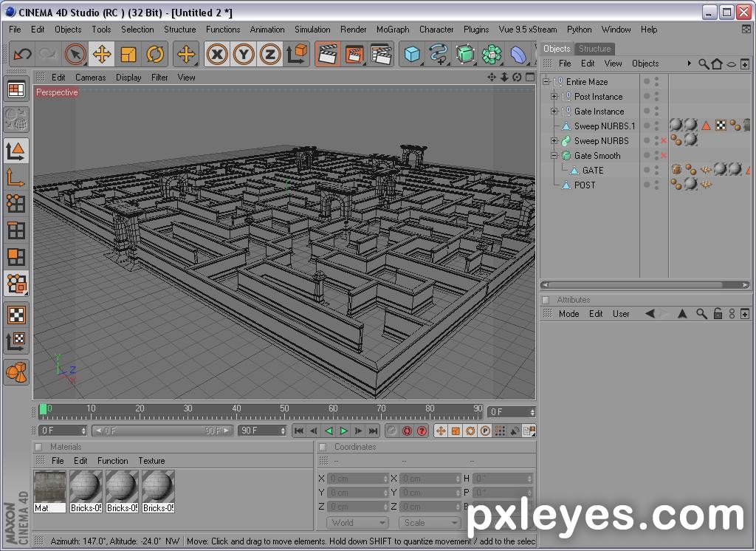Screen dimensions: 756x551
Task: Click the viewport rotate camera icon
Action: pos(517,78)
